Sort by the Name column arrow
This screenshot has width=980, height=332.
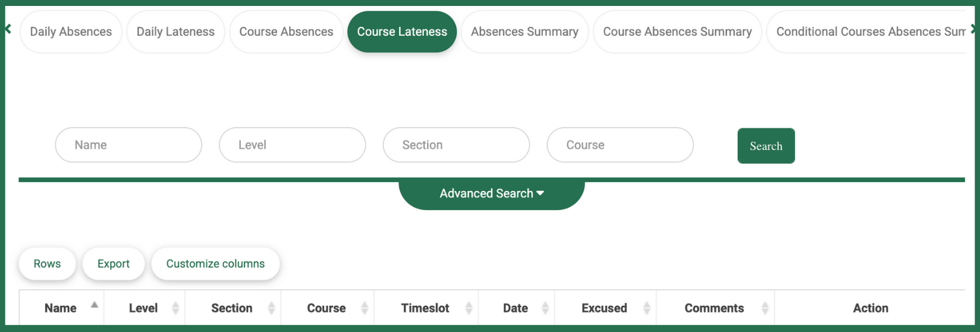click(x=94, y=305)
